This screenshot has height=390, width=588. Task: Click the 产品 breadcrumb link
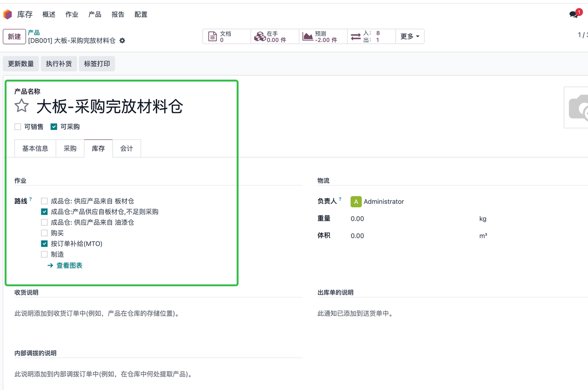click(x=34, y=33)
